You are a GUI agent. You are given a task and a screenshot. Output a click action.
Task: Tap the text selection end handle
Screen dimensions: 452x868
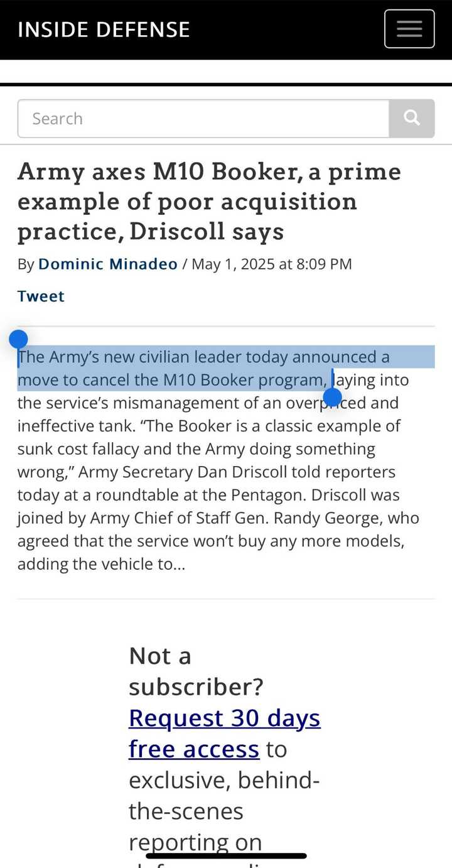click(x=332, y=397)
